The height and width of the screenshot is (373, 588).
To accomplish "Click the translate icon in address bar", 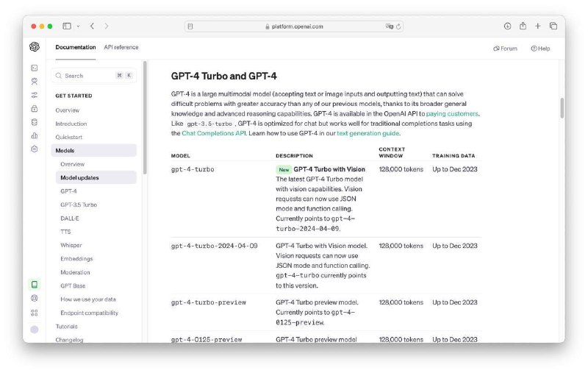I will (390, 26).
